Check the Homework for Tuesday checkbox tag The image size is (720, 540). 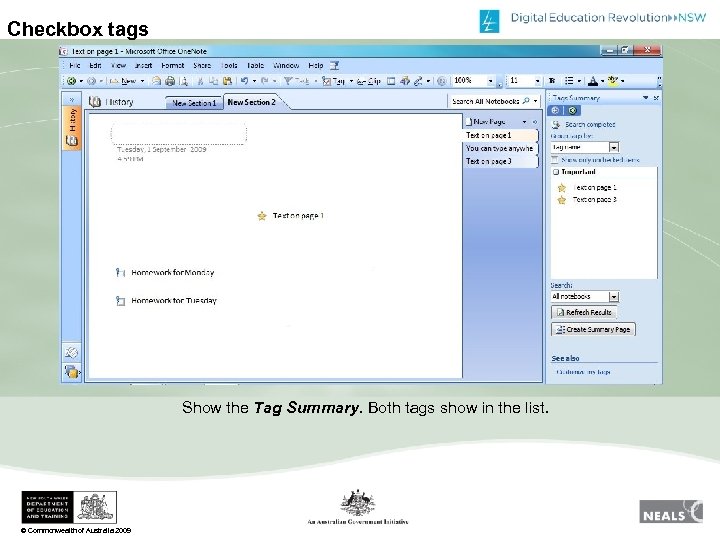tap(120, 301)
